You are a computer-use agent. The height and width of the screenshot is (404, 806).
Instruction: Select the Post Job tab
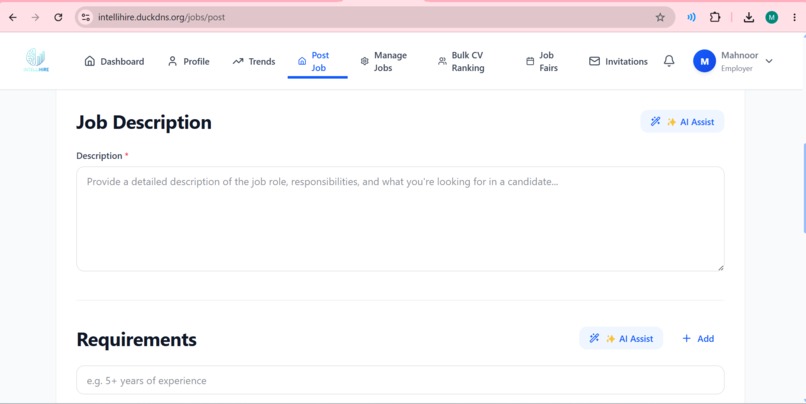click(317, 62)
